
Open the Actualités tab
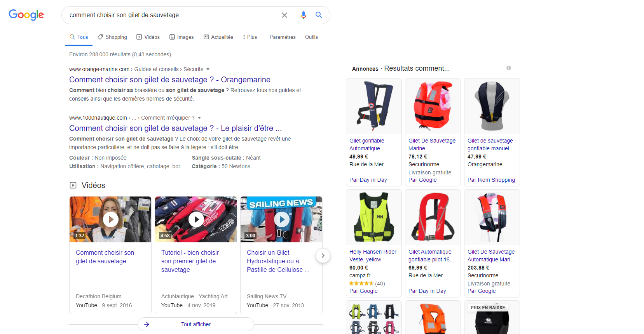[218, 37]
